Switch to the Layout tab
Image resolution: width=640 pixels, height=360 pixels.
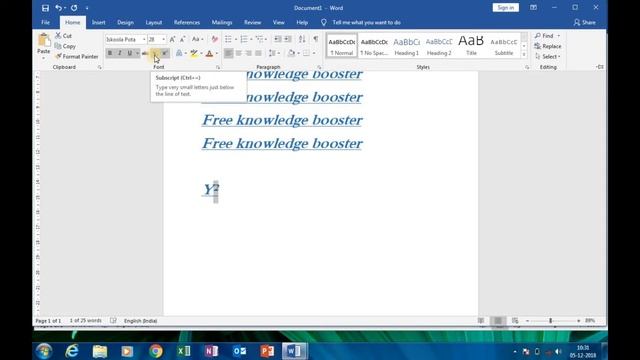[x=154, y=22]
